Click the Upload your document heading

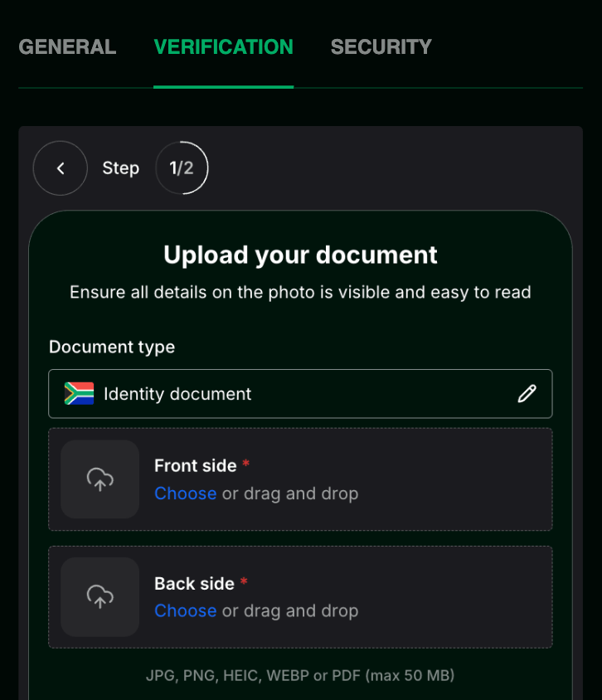(300, 255)
